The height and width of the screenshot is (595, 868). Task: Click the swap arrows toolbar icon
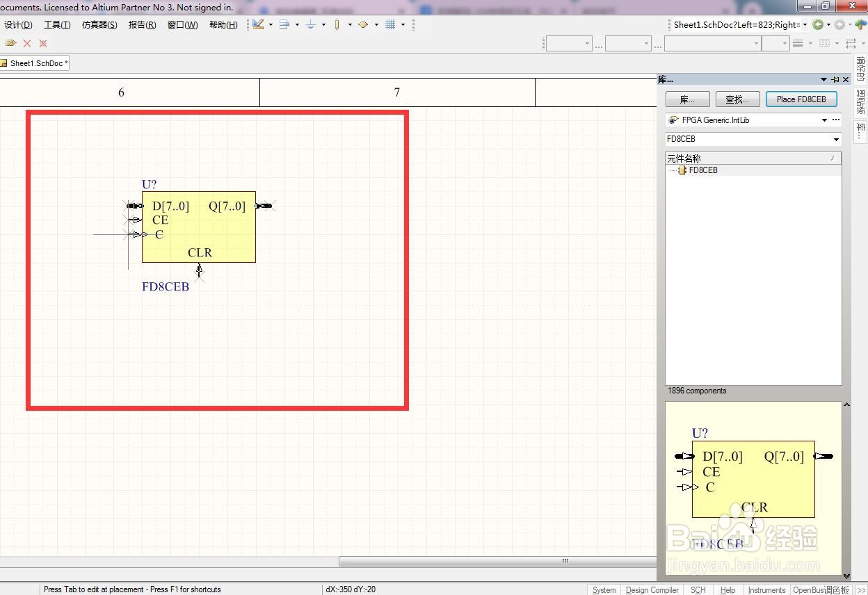point(851,43)
